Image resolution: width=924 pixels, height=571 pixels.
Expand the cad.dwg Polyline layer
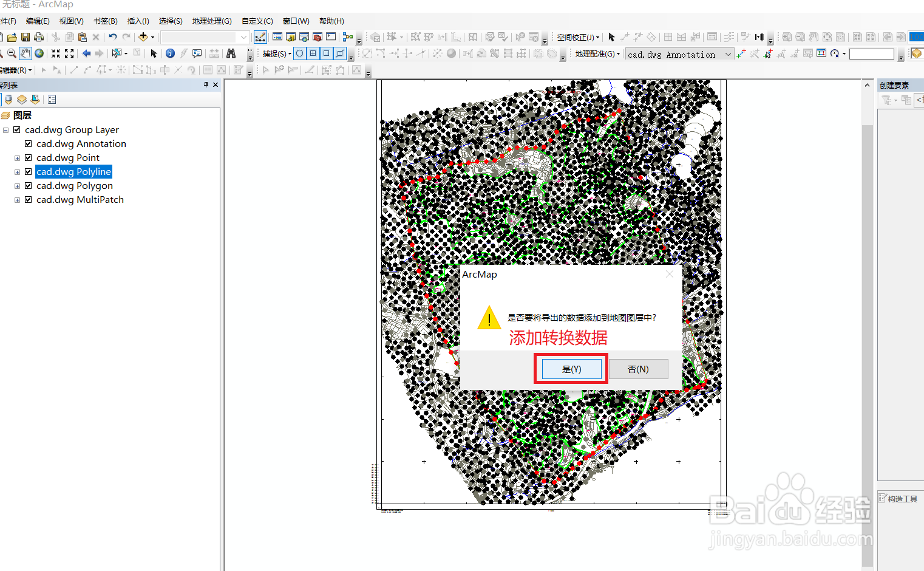[x=16, y=171]
